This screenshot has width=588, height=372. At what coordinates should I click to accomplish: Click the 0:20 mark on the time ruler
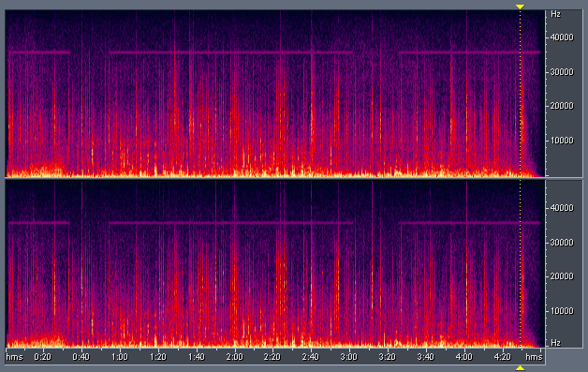coord(42,357)
